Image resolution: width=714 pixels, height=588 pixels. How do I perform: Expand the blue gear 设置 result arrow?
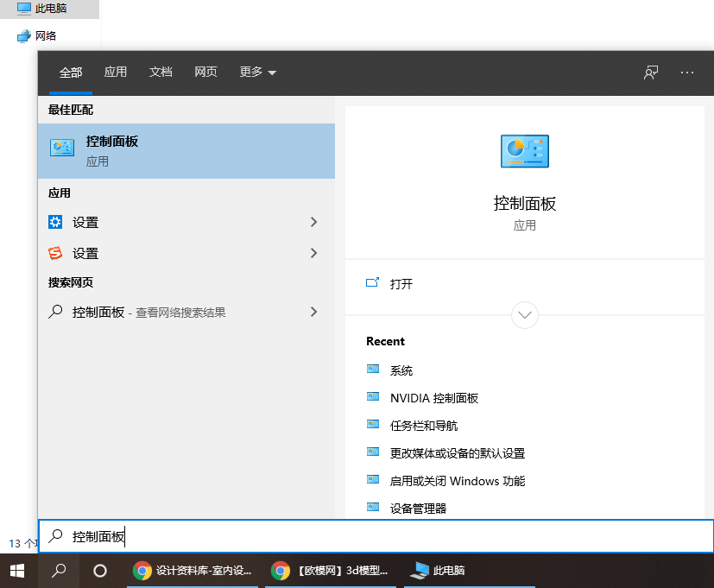coord(313,222)
